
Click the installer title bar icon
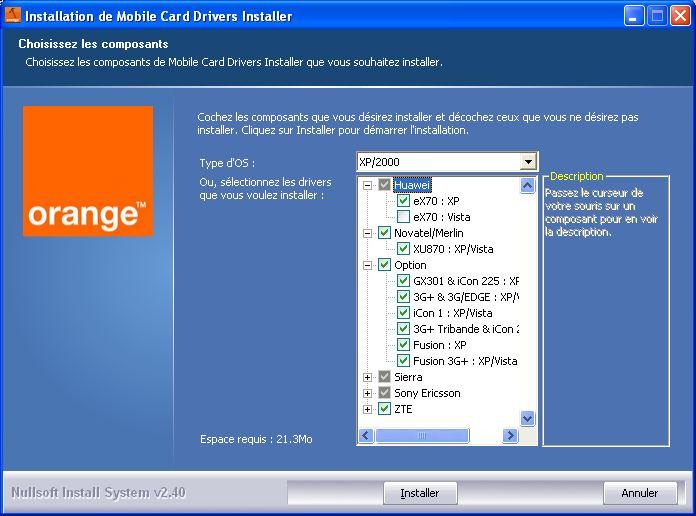coord(12,15)
